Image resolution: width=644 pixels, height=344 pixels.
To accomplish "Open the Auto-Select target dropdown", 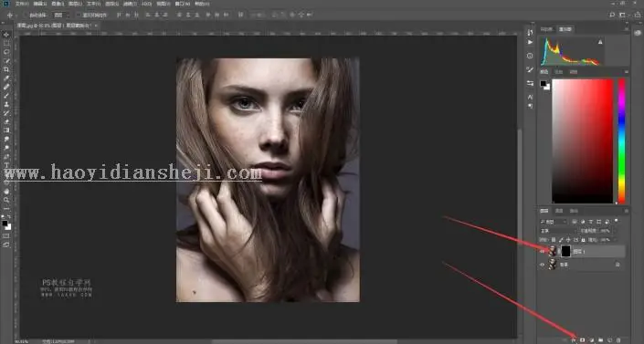I will [x=60, y=16].
